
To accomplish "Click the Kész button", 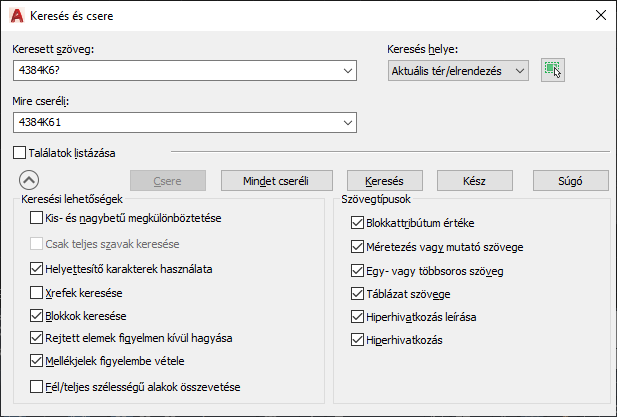I will [x=474, y=181].
